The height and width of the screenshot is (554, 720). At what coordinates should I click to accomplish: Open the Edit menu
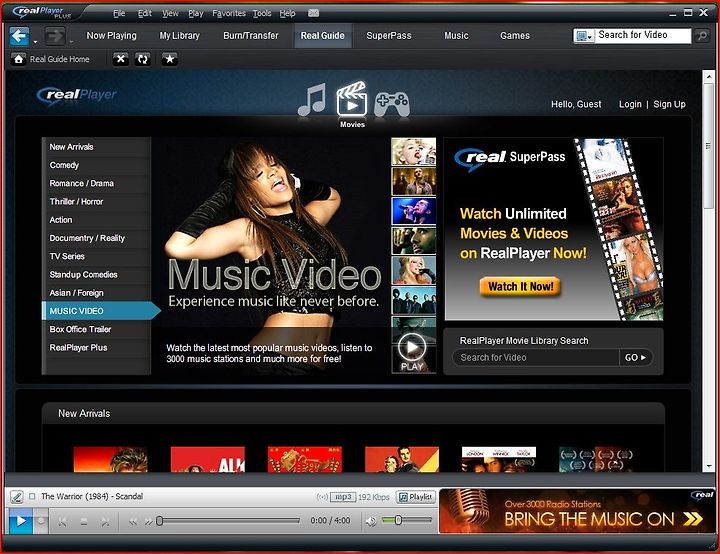145,13
